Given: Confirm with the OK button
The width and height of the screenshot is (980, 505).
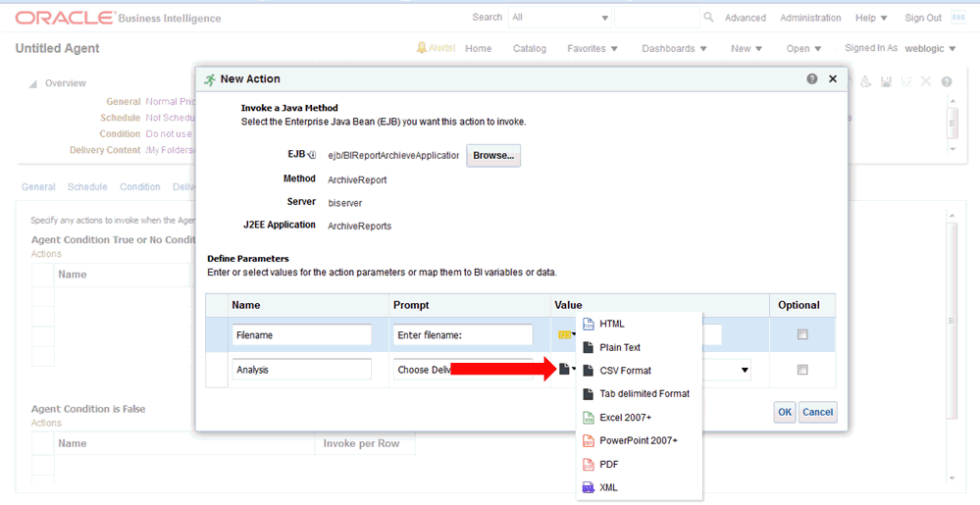Looking at the screenshot, I should point(785,412).
